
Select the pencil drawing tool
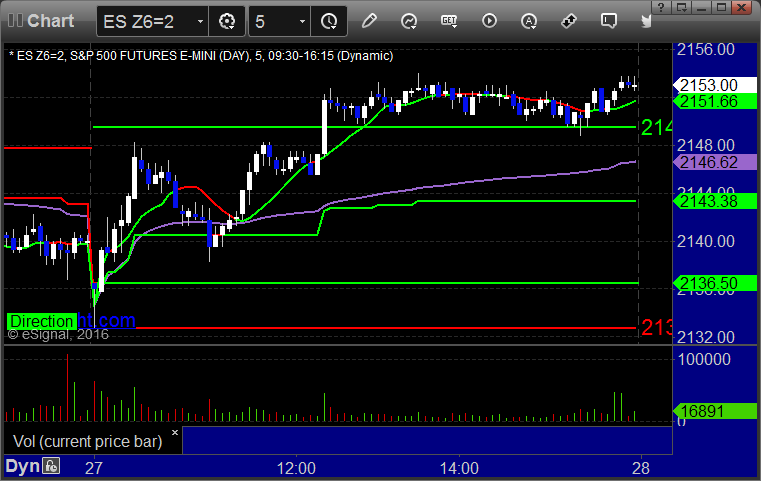tap(369, 21)
